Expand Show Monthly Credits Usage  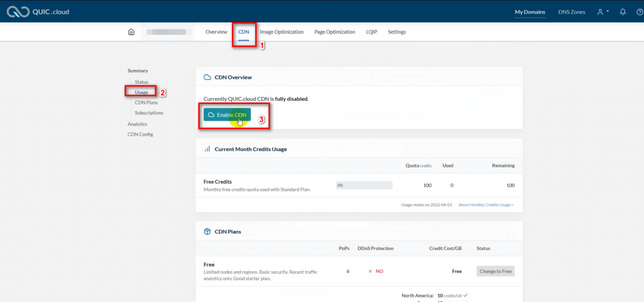coord(486,204)
